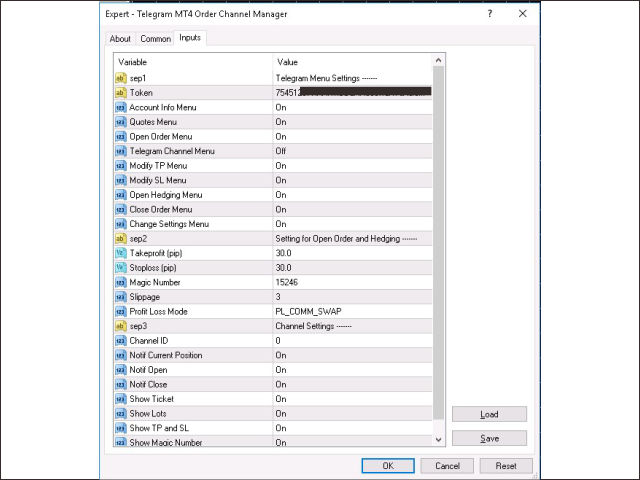Viewport: 640px width, 480px height.
Task: Click the scrollbar down arrow in inputs list
Action: [438, 439]
